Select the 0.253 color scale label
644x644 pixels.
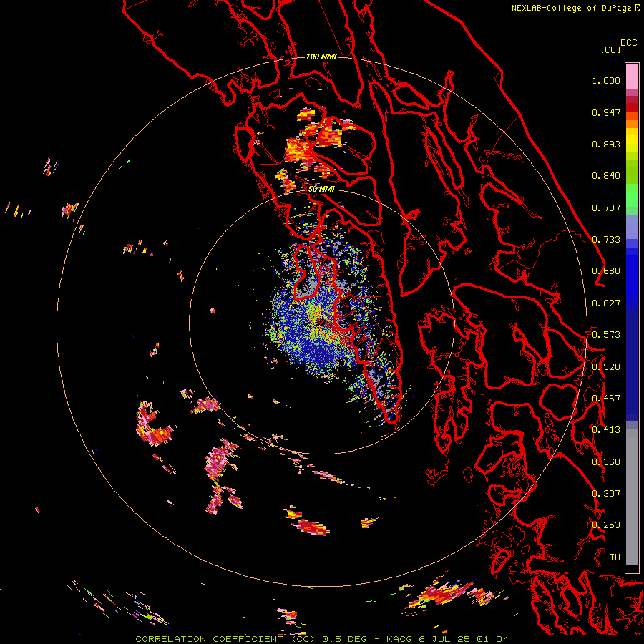[606, 525]
